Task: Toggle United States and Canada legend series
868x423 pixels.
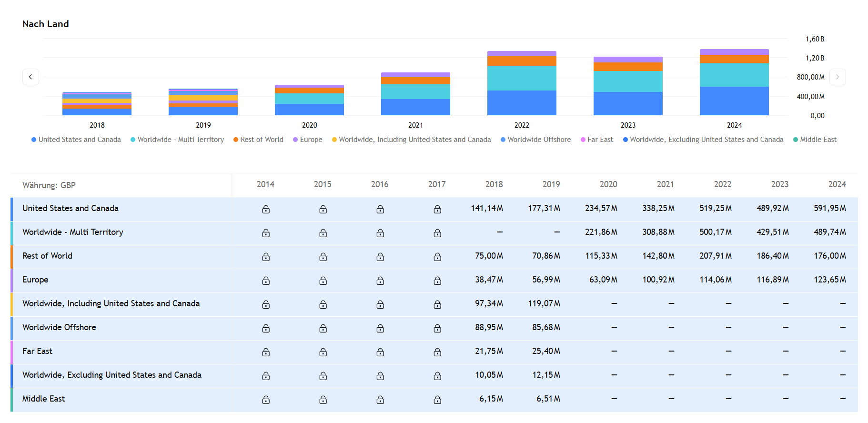Action: (76, 140)
